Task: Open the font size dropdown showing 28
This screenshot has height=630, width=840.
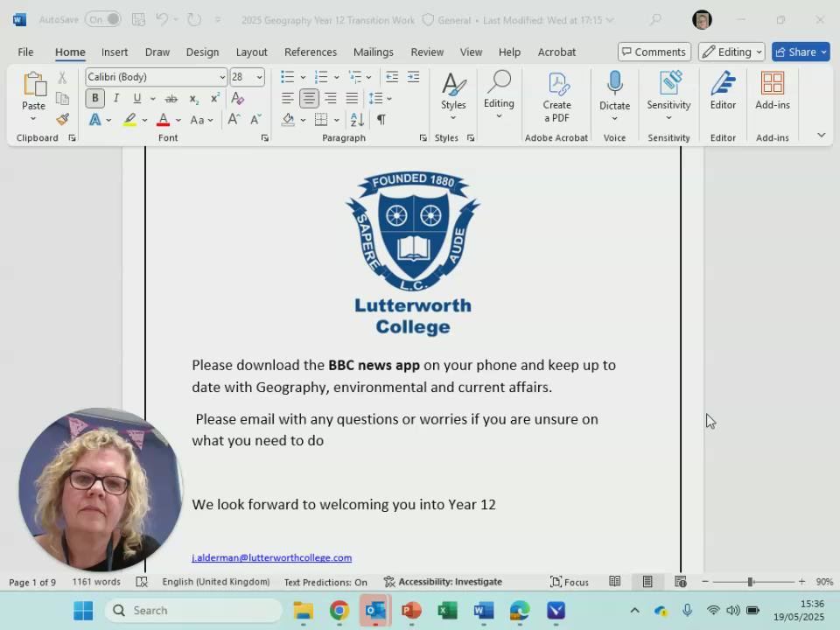Action: pyautogui.click(x=259, y=77)
